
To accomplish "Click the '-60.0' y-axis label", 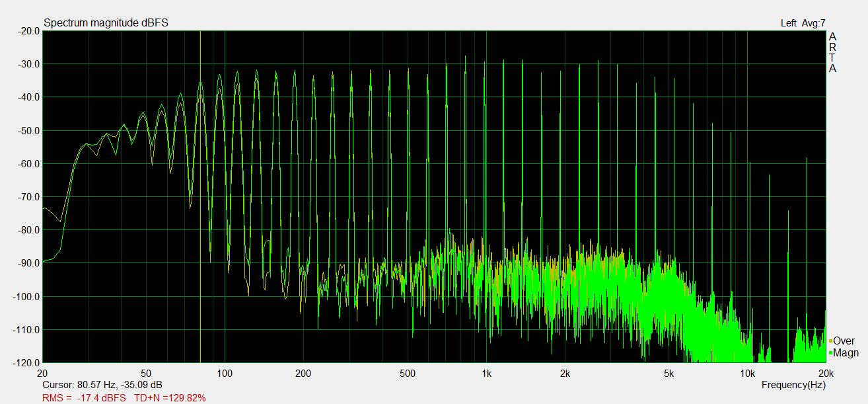I will click(27, 163).
